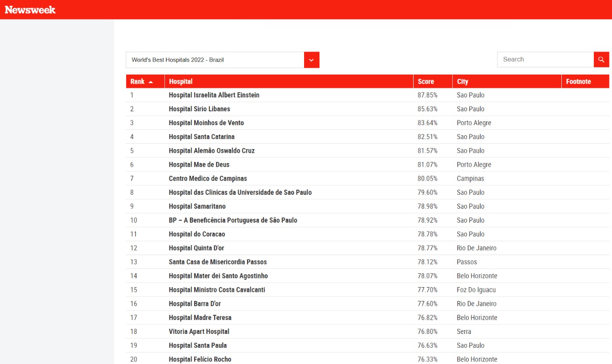Click the 78.78% score cell
Image resolution: width=612 pixels, height=364 pixels.
[427, 234]
